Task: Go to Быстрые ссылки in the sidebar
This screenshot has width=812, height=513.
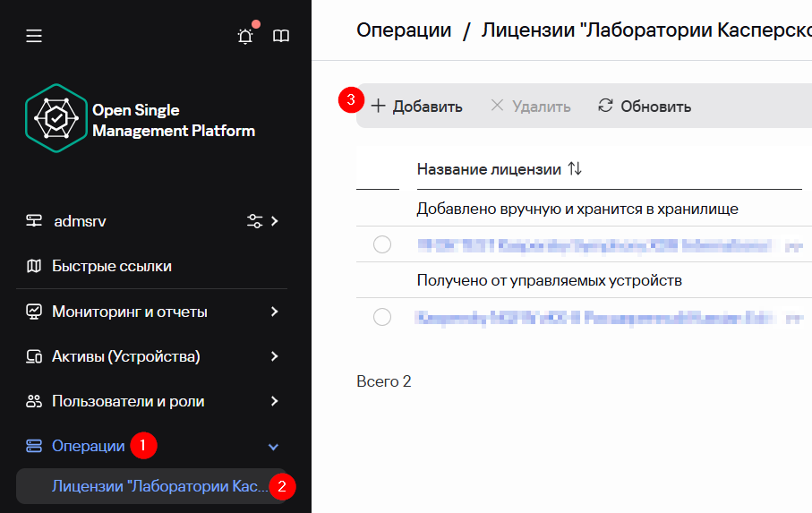Action: pos(112,266)
